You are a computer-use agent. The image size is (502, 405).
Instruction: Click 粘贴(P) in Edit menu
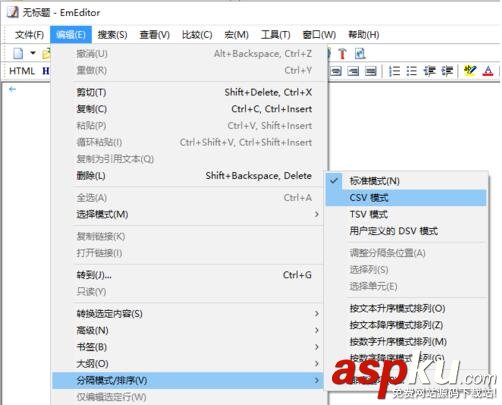188,126
